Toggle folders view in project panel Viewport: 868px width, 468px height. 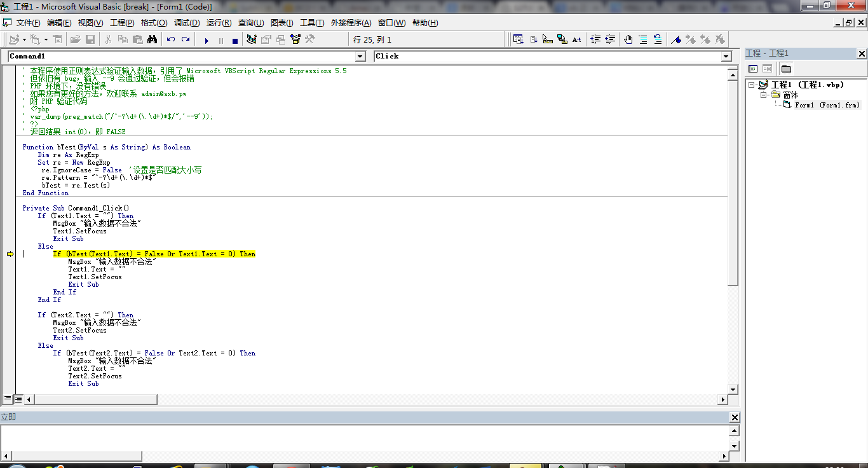click(x=786, y=69)
